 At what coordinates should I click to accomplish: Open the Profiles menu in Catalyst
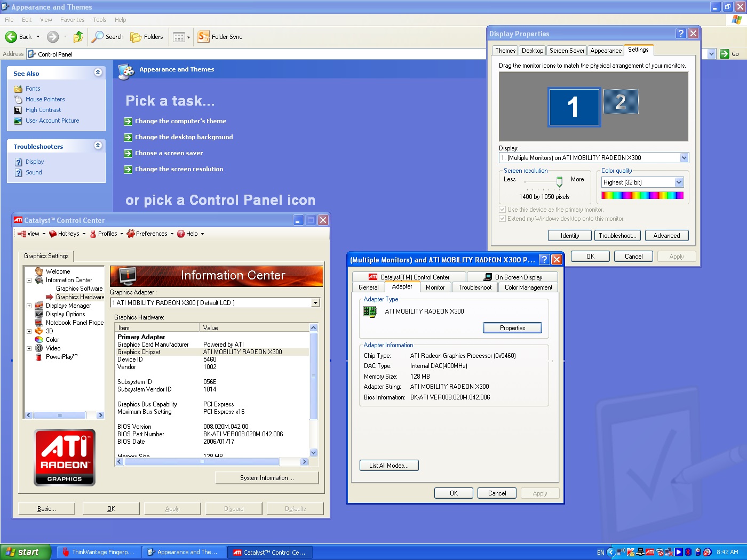point(106,234)
